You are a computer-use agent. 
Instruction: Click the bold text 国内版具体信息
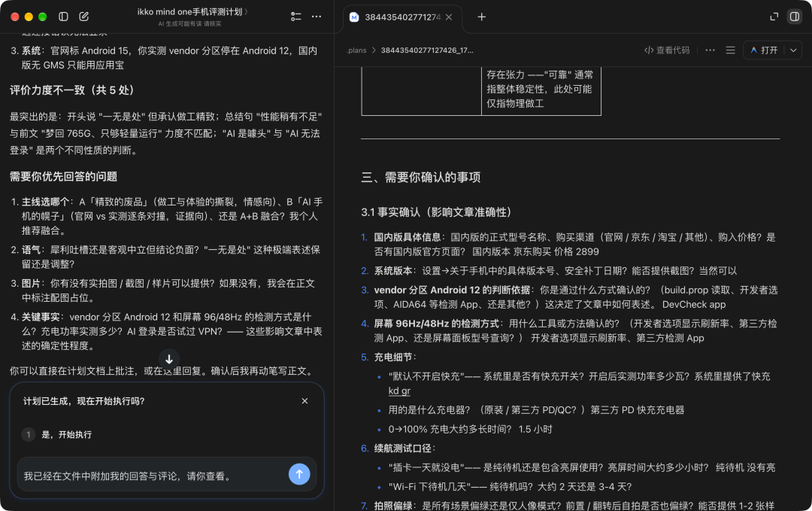[x=407, y=237]
